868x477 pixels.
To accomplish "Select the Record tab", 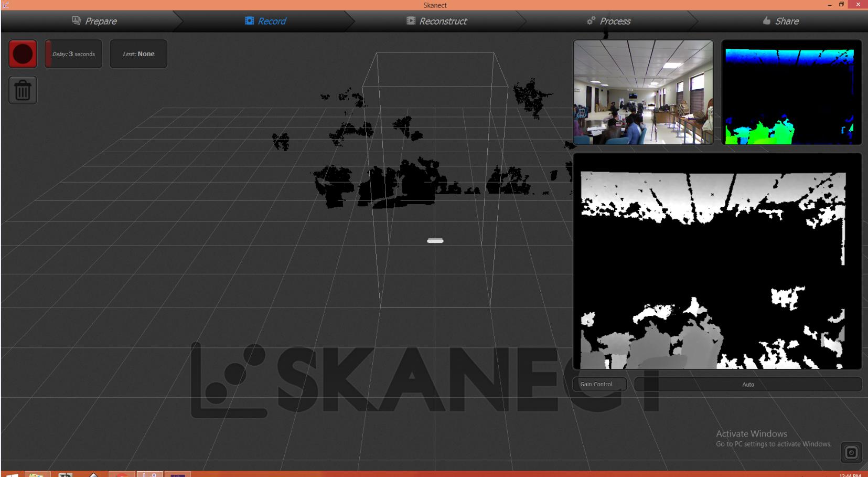I will click(265, 21).
